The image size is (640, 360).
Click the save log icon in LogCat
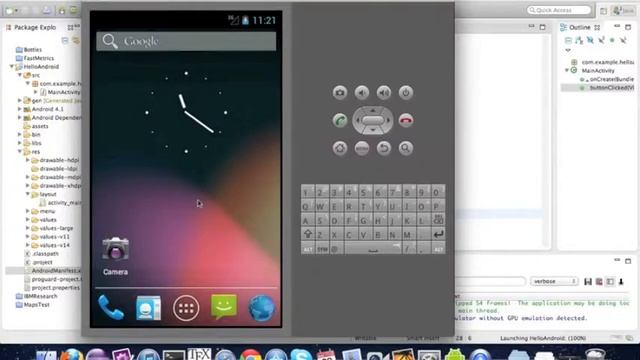pyautogui.click(x=588, y=282)
